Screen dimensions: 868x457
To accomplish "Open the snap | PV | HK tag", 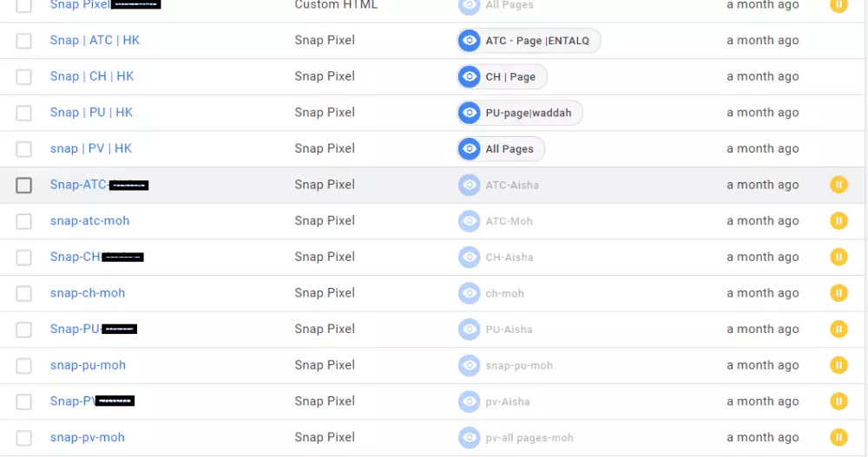I will coord(91,148).
